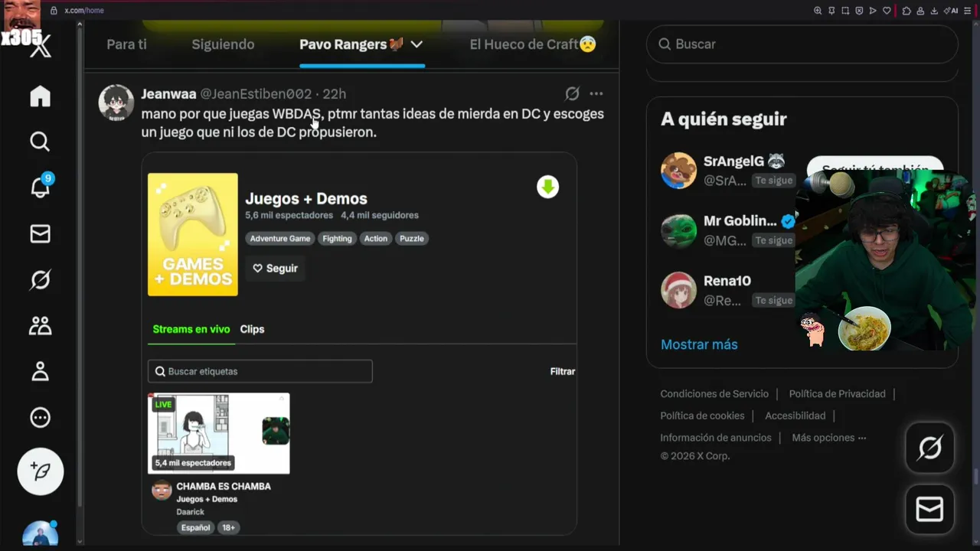
Task: Click the Games + Demos yellow cover image
Action: [193, 234]
